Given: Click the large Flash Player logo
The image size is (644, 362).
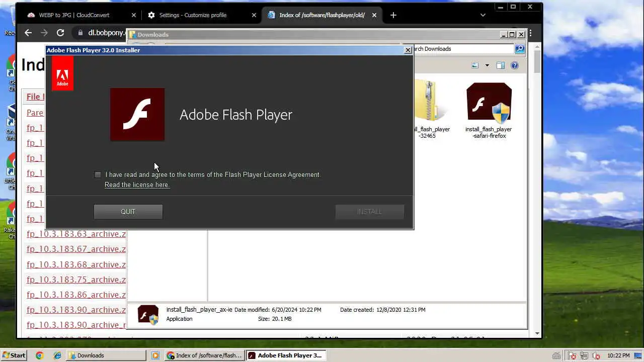Looking at the screenshot, I should [137, 115].
